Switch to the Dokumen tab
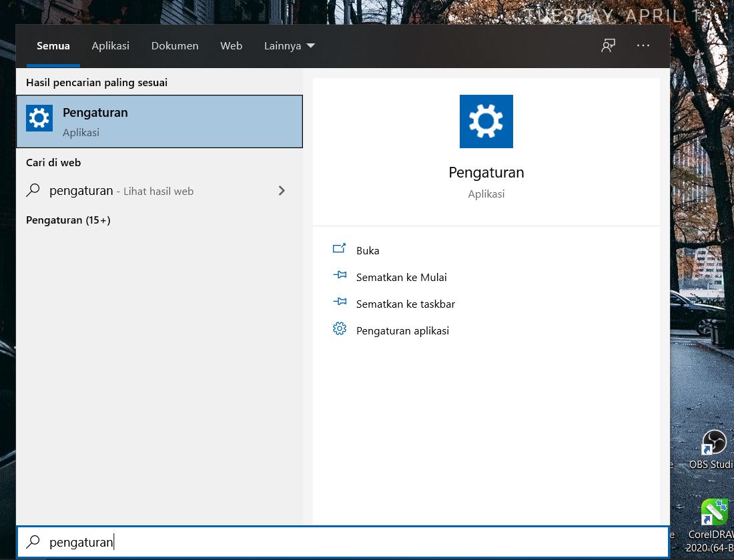Screen dimensions: 734x560 click(x=175, y=45)
